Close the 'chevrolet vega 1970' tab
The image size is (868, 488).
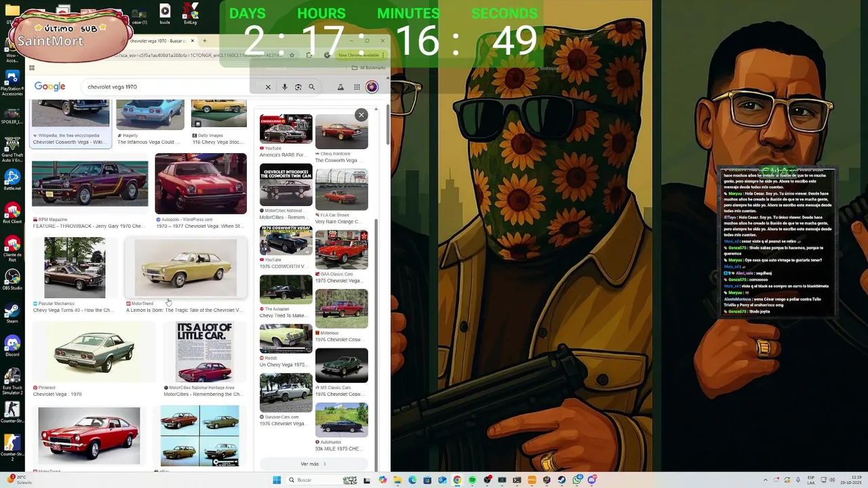[x=193, y=41]
